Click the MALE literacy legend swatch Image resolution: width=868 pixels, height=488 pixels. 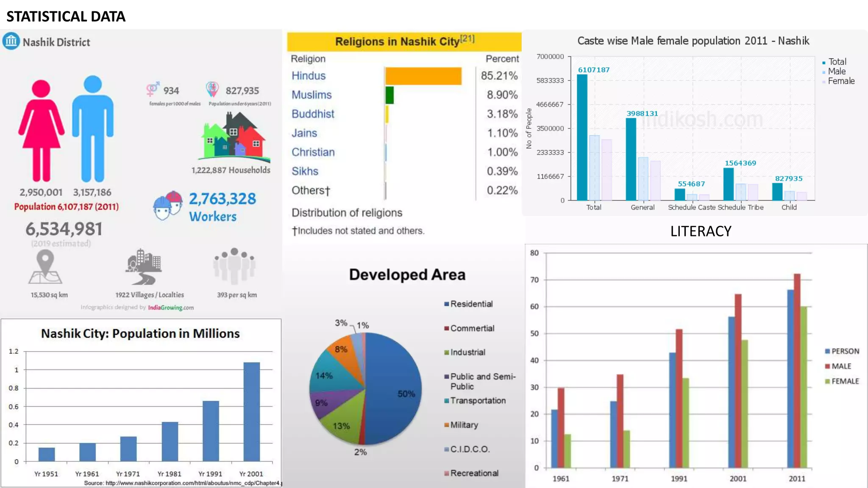coord(827,366)
